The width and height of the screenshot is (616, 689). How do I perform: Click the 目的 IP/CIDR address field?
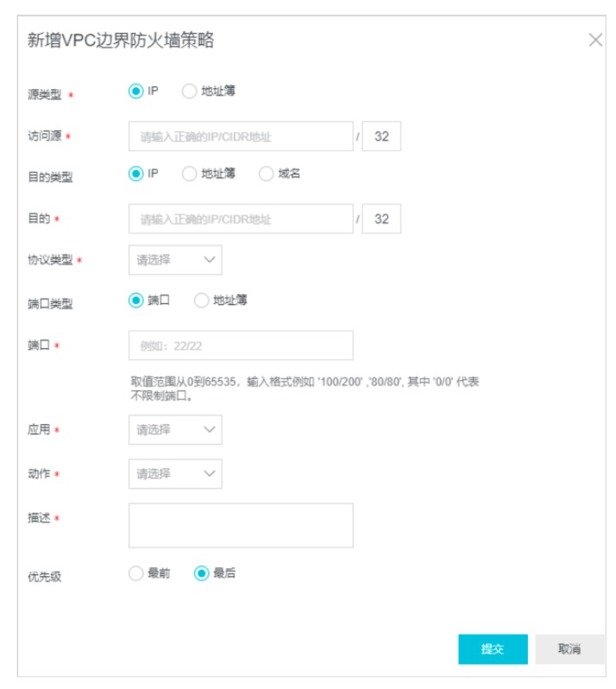click(x=241, y=218)
